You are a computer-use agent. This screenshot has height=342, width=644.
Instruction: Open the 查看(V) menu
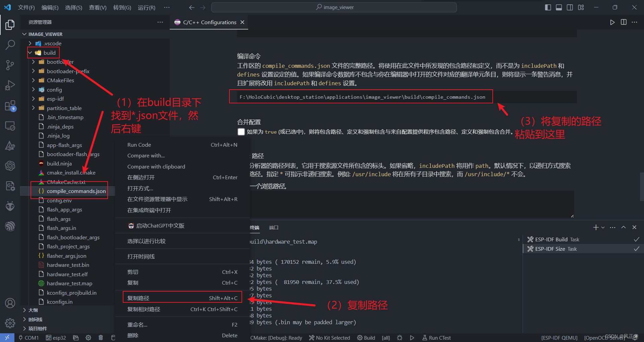98,7
